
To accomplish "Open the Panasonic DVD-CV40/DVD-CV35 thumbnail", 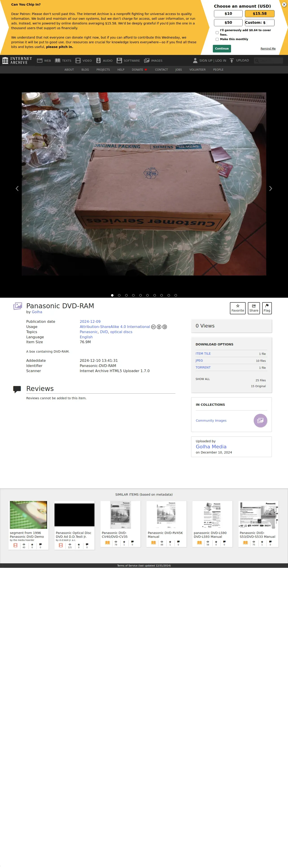I will tap(120, 514).
